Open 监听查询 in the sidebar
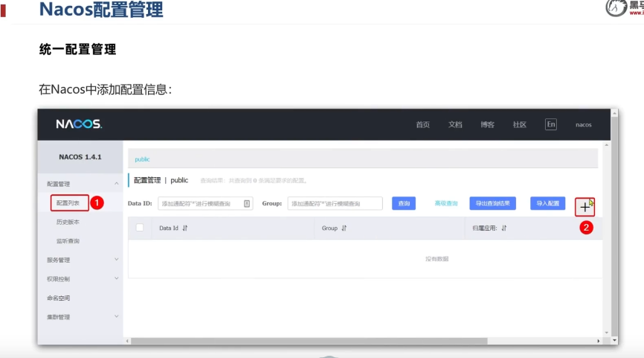The image size is (644, 358). 68,241
